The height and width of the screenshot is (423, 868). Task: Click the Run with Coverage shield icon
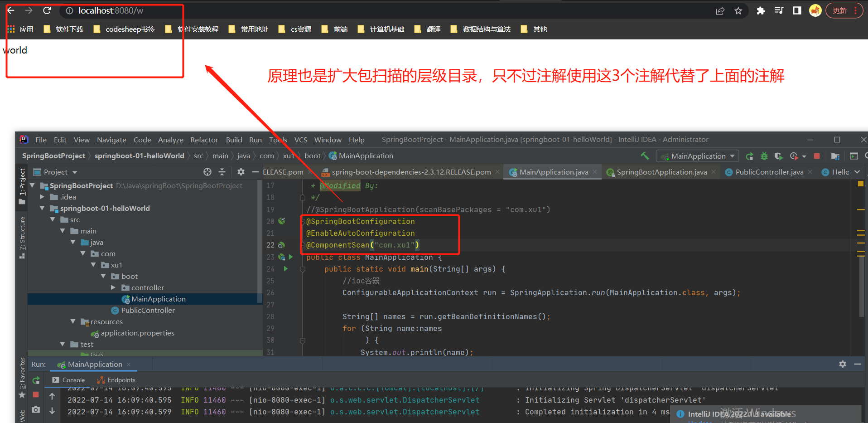779,156
